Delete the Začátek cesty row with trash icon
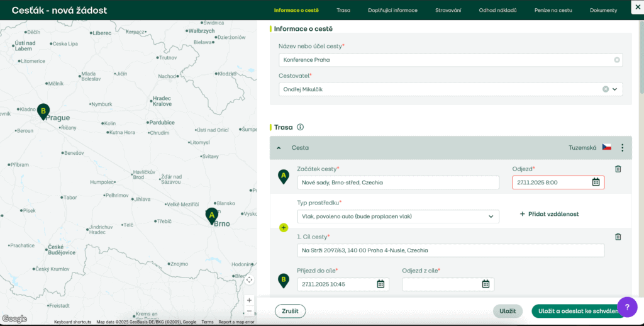 point(618,169)
